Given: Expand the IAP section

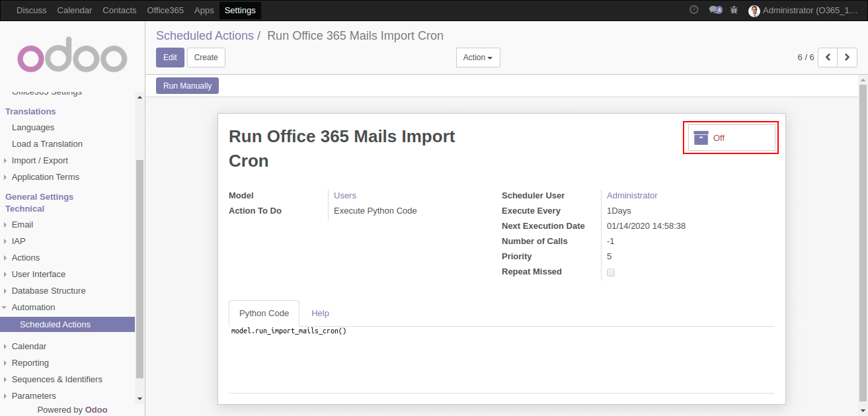Looking at the screenshot, I should (x=19, y=241).
